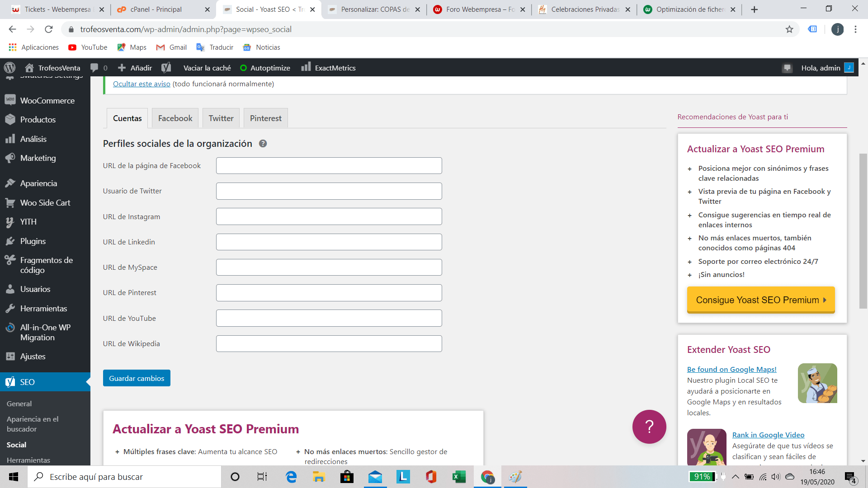The height and width of the screenshot is (488, 868).
Task: Open Gmail bookmark
Action: [171, 47]
